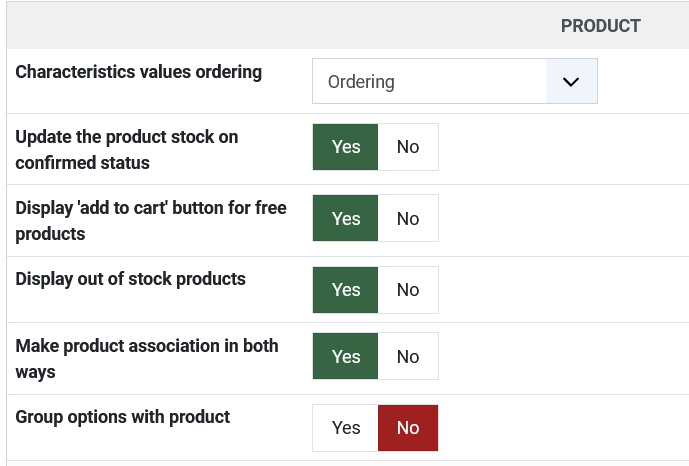Select Yes for product association in both ways
Viewport: 689px width, 466px height.
point(346,356)
